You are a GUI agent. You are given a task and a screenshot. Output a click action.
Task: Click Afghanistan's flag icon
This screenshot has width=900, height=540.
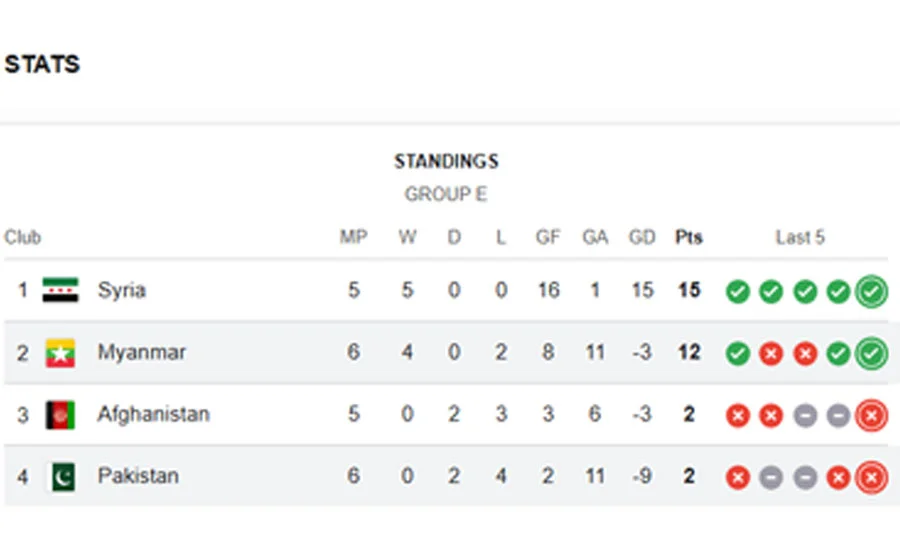pyautogui.click(x=60, y=415)
